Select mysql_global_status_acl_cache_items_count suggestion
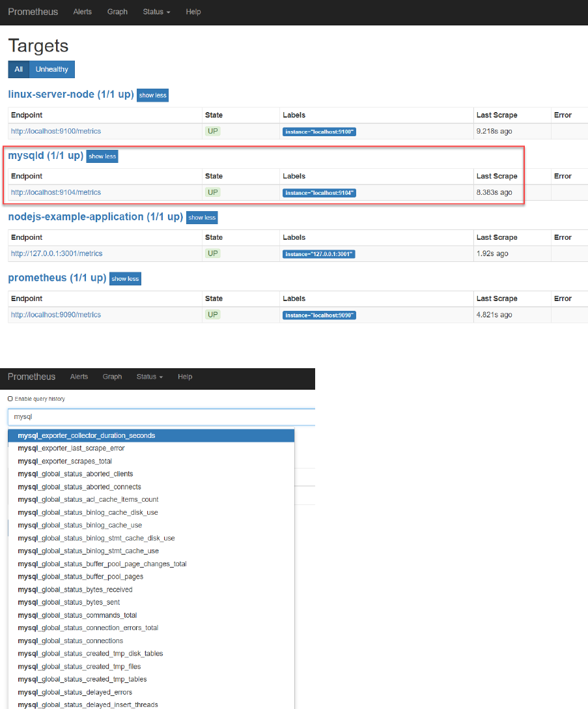The height and width of the screenshot is (709, 588). 152,500
